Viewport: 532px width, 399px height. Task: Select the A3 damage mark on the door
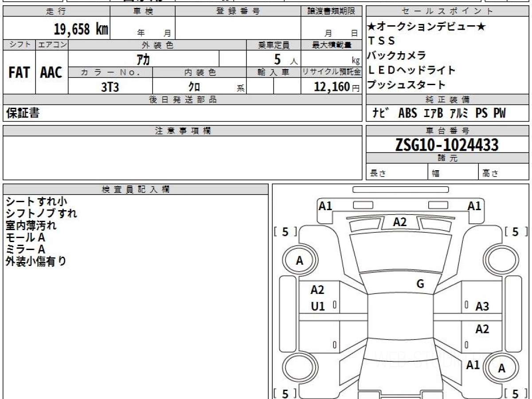(482, 306)
